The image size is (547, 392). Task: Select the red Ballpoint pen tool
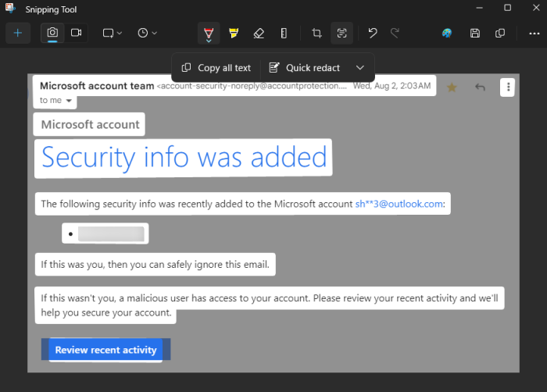[209, 34]
